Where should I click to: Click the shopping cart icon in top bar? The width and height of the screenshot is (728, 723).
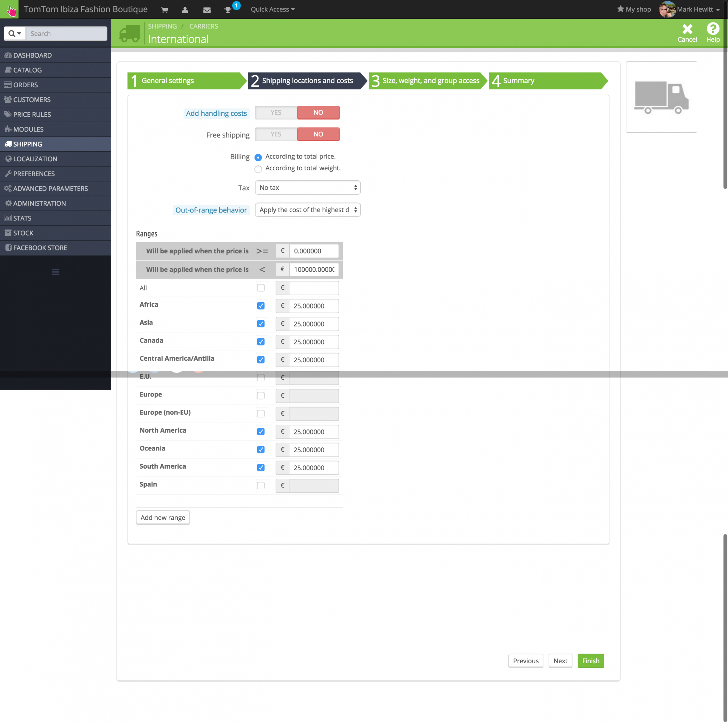click(x=164, y=10)
